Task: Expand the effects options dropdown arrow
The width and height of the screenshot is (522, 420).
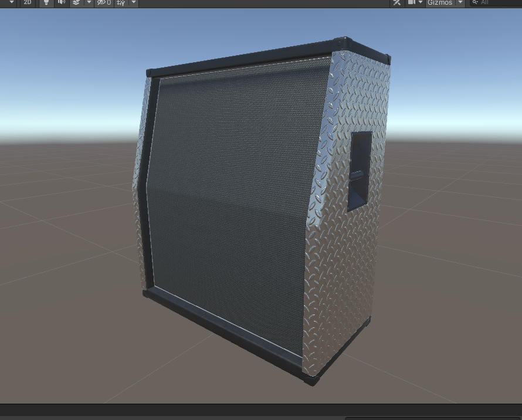Action: (x=89, y=3)
